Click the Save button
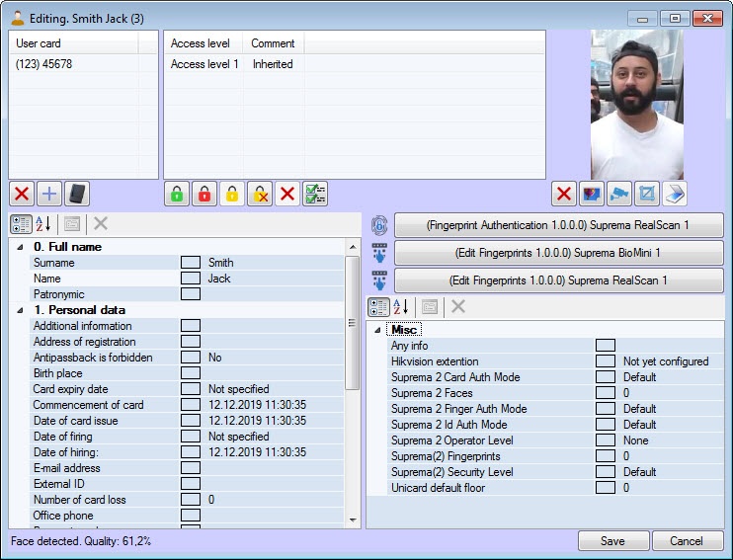Viewport: 733px width, 560px height. click(x=612, y=541)
